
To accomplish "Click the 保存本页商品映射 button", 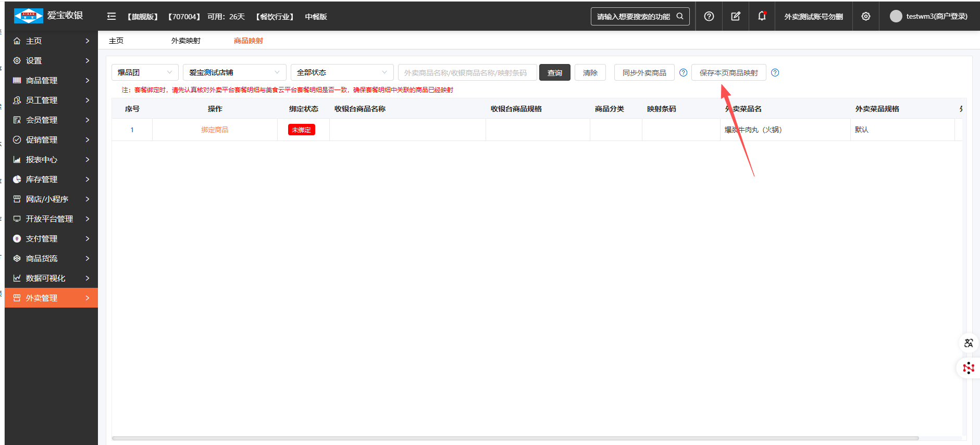I will (x=728, y=73).
